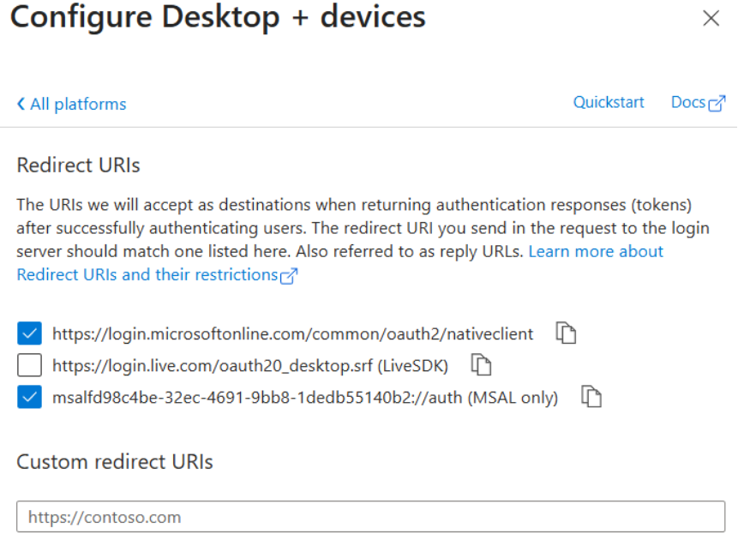
Task: Click the login.microsoftonline.com nativeclient URI text
Action: coord(292,334)
